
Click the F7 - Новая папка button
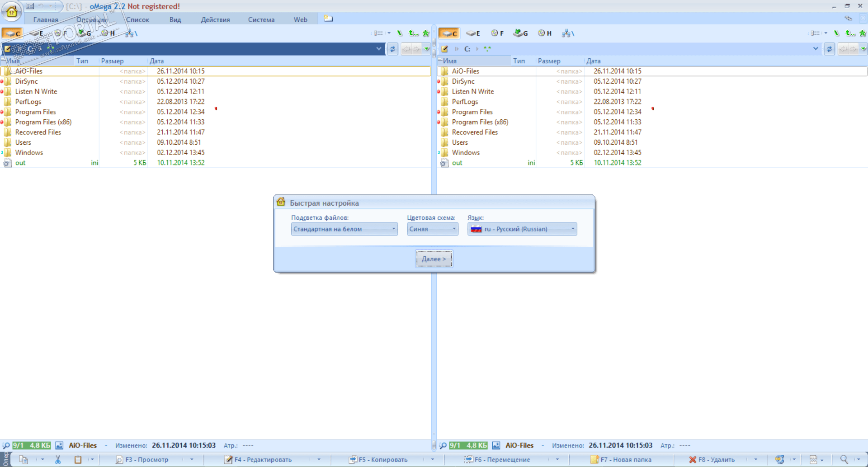[621, 459]
